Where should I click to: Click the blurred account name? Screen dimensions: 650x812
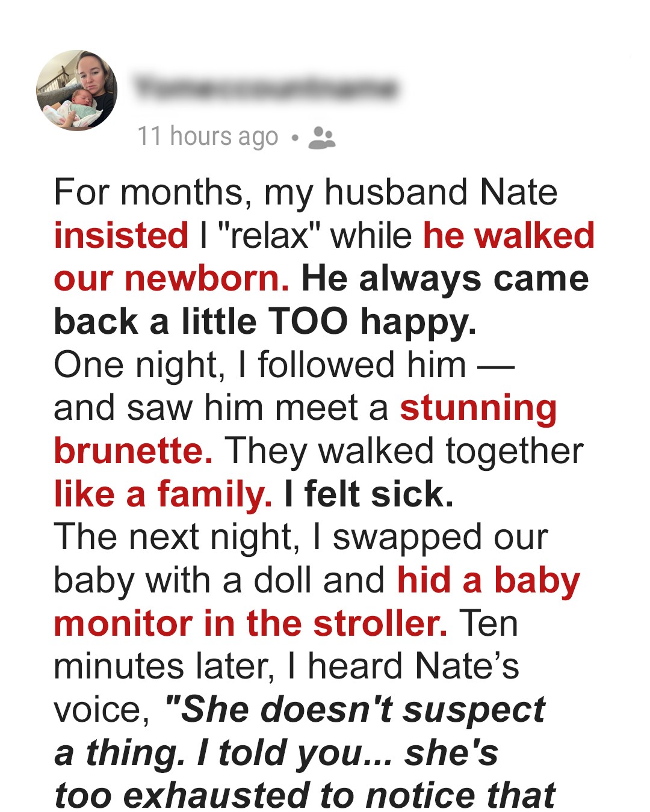point(265,88)
